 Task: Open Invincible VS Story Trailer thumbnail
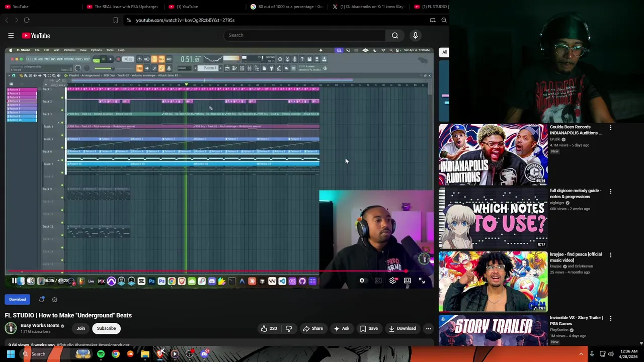pos(493,330)
